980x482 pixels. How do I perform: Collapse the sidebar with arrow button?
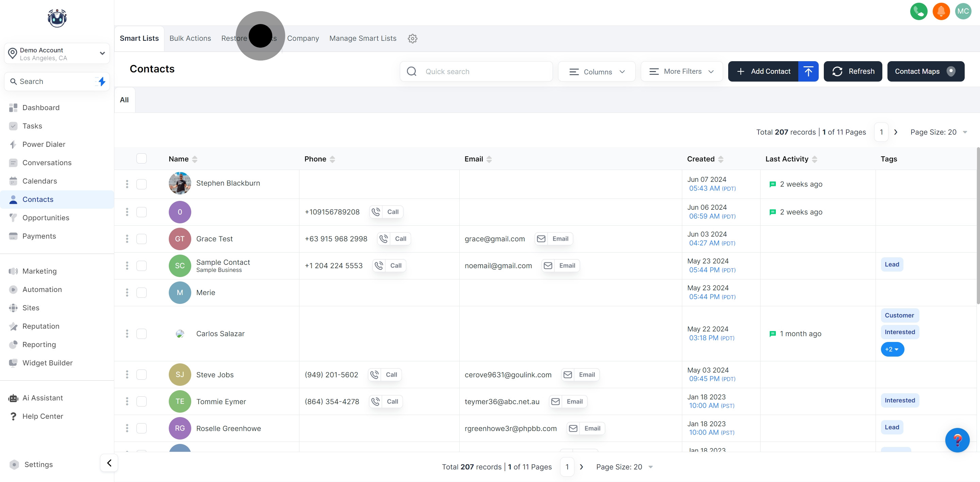(x=109, y=463)
